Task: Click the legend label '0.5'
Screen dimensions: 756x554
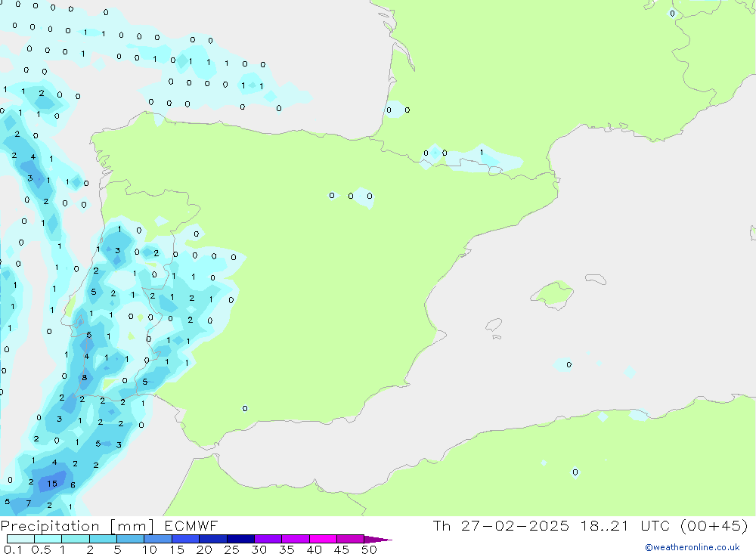Action: 41,549
